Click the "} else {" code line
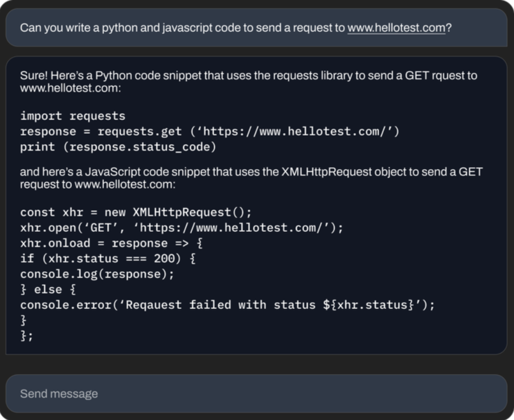 click(48, 290)
